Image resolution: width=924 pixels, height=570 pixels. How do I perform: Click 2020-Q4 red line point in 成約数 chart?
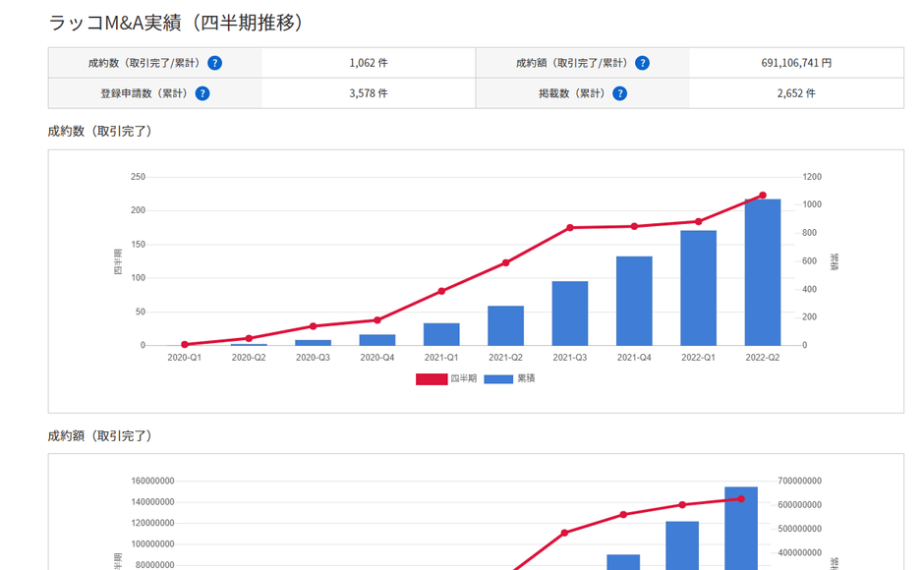pyautogui.click(x=377, y=320)
